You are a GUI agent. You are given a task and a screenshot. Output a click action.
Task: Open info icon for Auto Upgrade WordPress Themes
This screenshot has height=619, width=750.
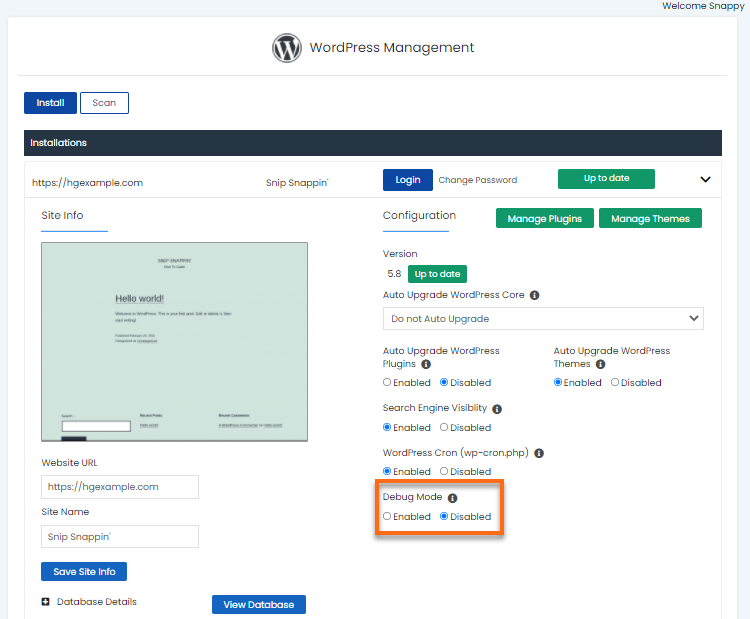coord(600,365)
